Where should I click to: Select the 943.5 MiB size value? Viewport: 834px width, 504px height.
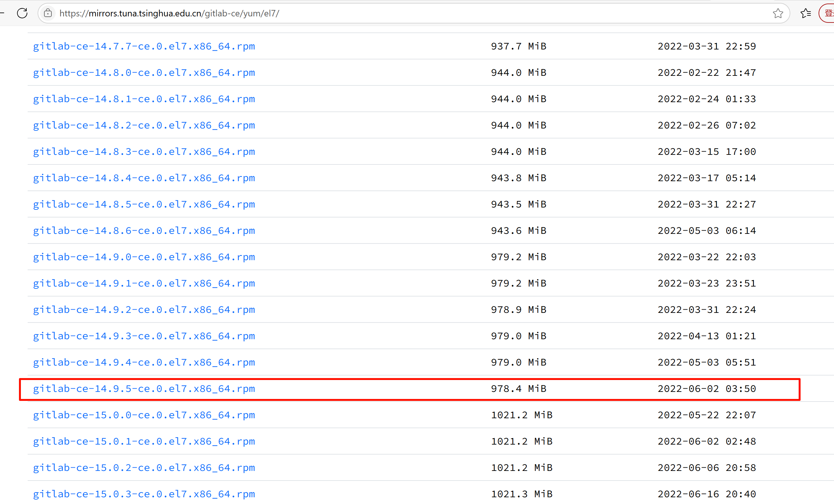[519, 205]
